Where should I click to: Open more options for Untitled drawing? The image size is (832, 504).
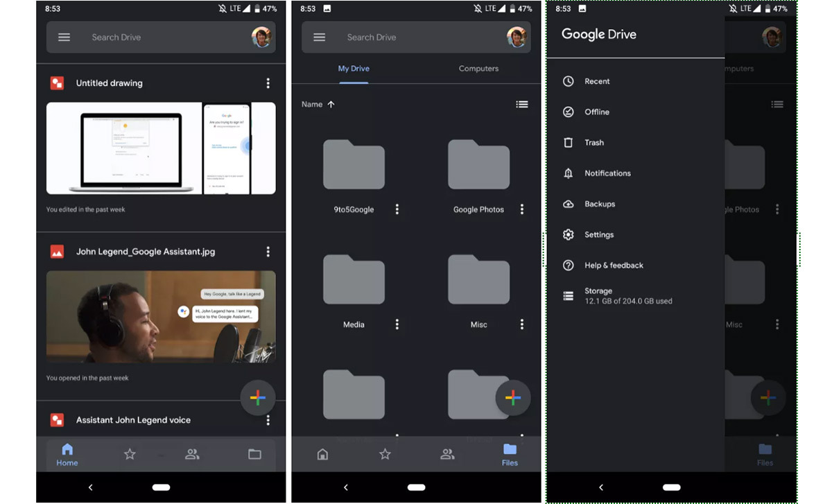tap(268, 83)
